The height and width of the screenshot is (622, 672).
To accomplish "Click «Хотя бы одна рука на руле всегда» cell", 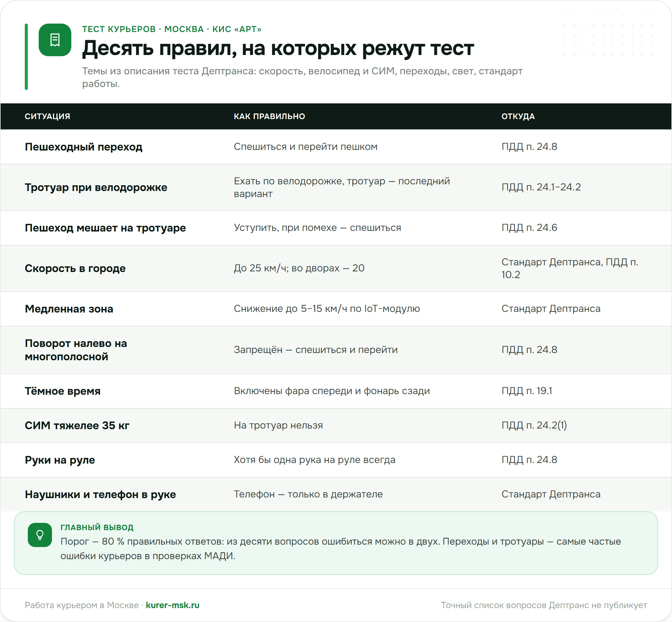I will (x=314, y=460).
